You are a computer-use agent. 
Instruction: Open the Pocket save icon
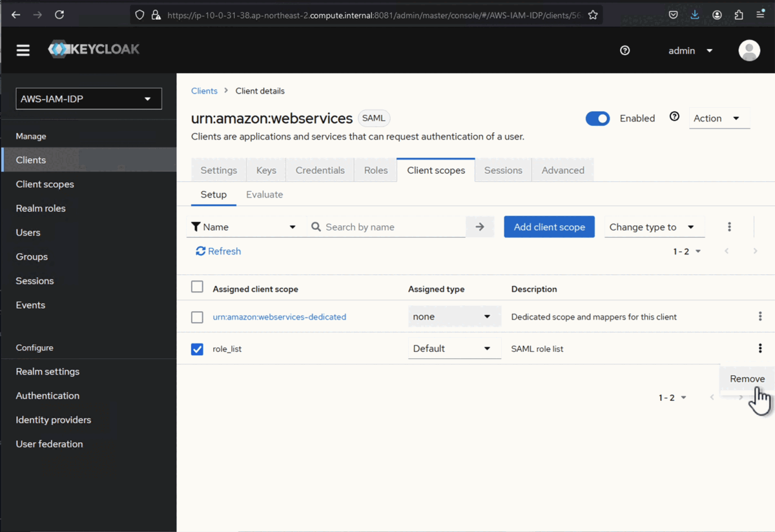point(673,15)
